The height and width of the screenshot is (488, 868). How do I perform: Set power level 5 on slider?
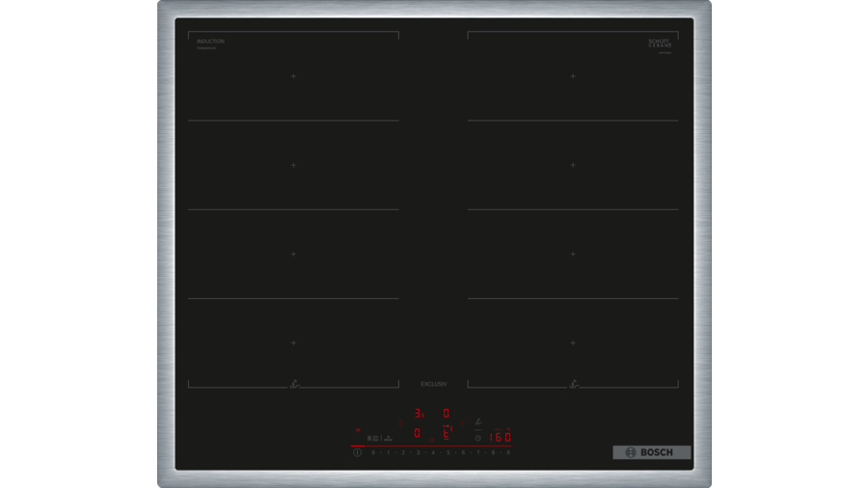click(448, 452)
